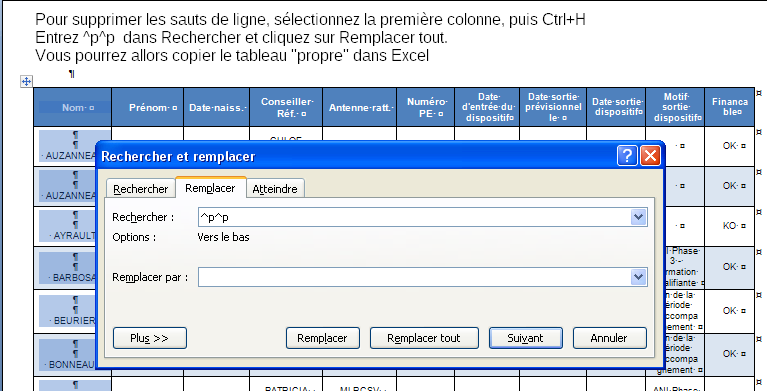This screenshot has width=767, height=391.
Task: Open help in Rechercher et remplacer dialog
Action: [627, 156]
